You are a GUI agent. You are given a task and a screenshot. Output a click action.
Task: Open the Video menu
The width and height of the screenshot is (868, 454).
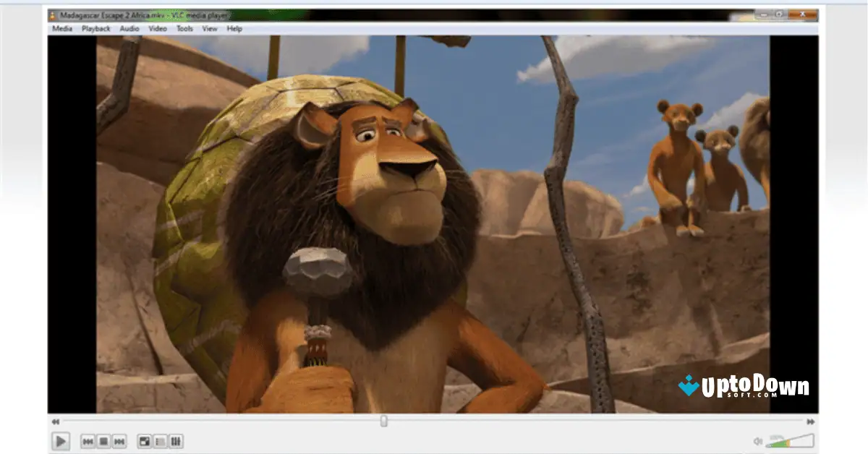(158, 28)
